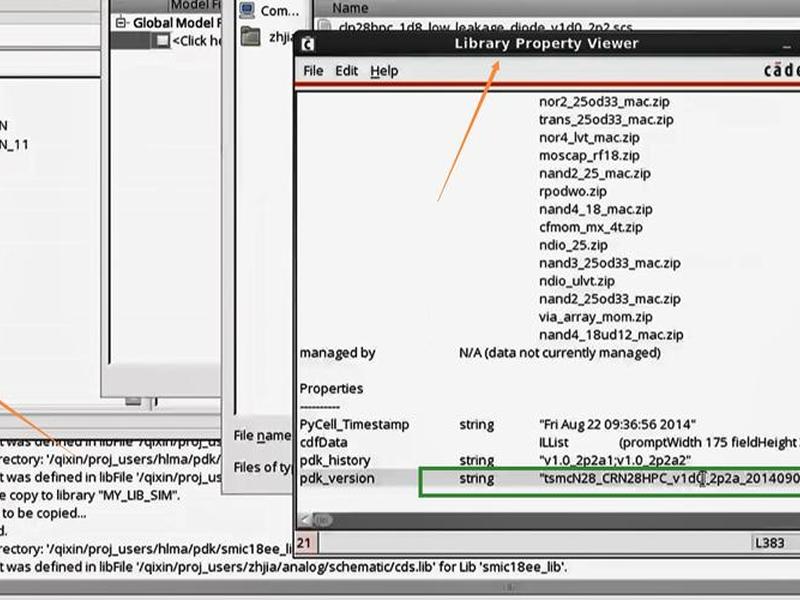Click the MY_LIB_SIM copy log line
Viewport: 800px width, 600px height.
[90, 495]
